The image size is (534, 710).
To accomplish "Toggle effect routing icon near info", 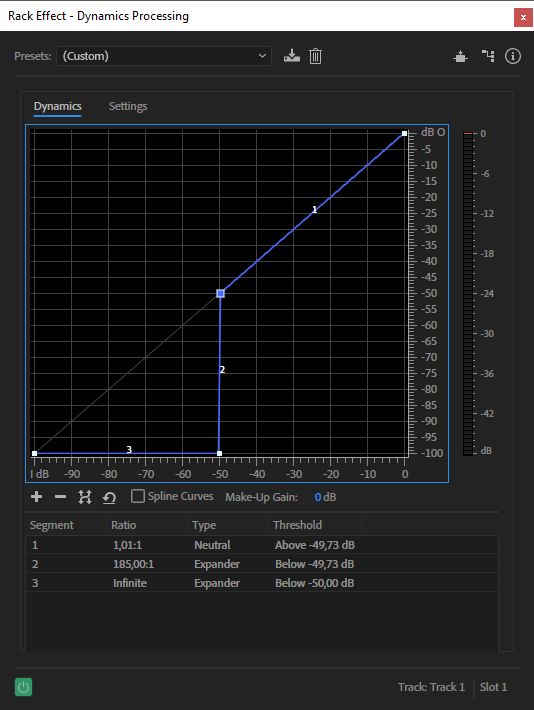I will click(x=488, y=56).
